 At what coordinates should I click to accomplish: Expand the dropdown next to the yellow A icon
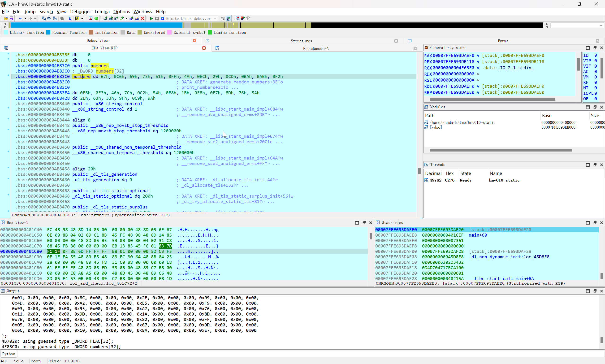point(82,18)
